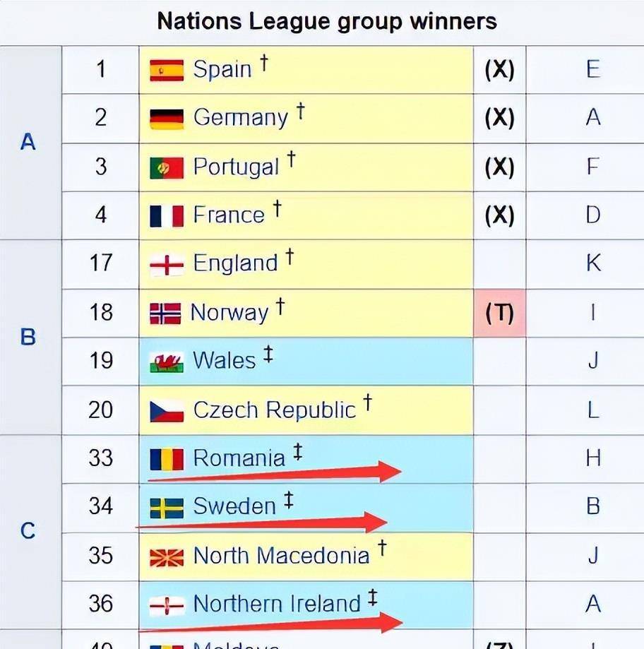The image size is (644, 649).
Task: Click the (X) marker in Spain's row
Action: tap(499, 69)
